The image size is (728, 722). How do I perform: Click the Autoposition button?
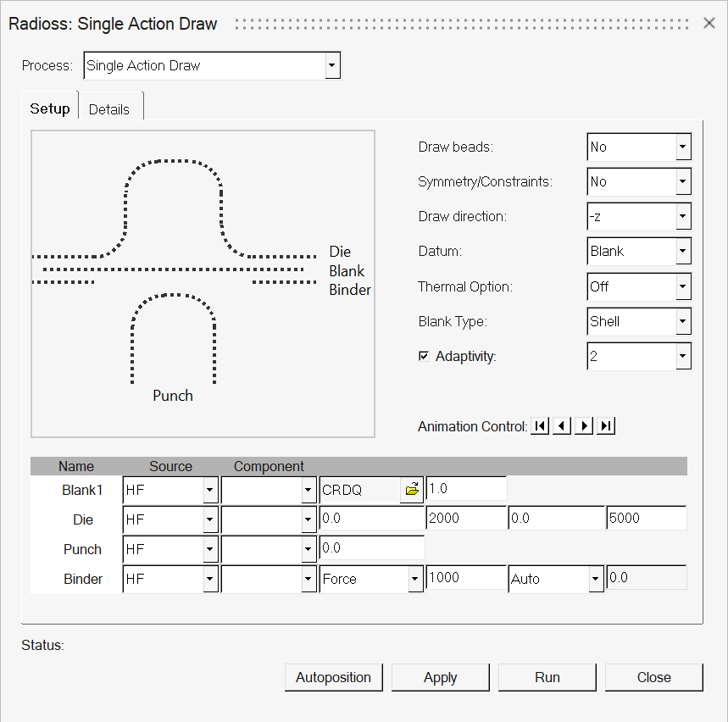click(x=333, y=677)
